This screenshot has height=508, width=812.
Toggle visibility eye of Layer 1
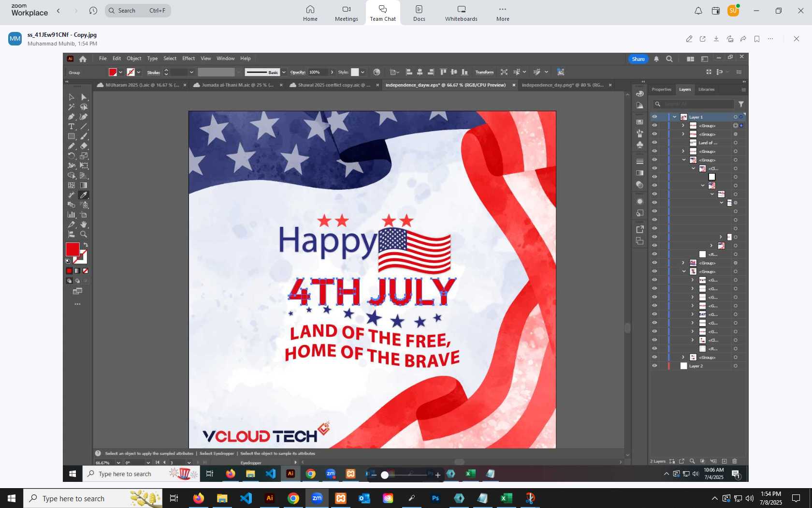pyautogui.click(x=654, y=117)
